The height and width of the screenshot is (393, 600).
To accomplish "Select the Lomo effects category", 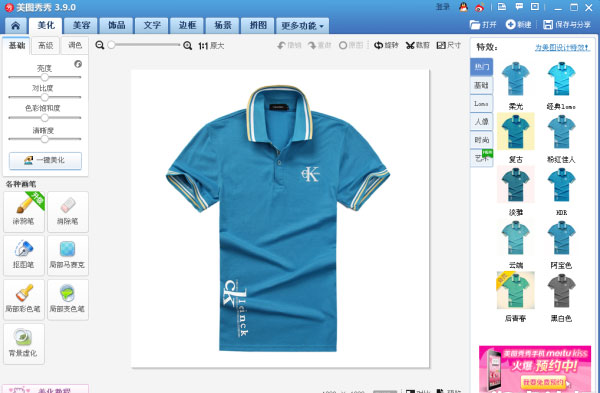I will 481,103.
